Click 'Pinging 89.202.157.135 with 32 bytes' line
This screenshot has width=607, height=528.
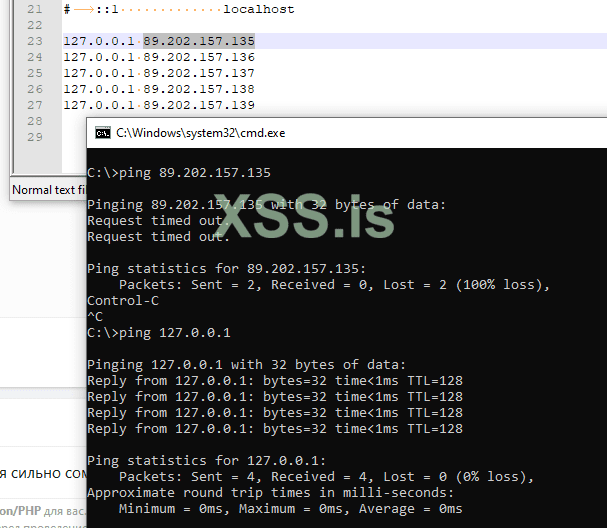pyautogui.click(x=266, y=204)
